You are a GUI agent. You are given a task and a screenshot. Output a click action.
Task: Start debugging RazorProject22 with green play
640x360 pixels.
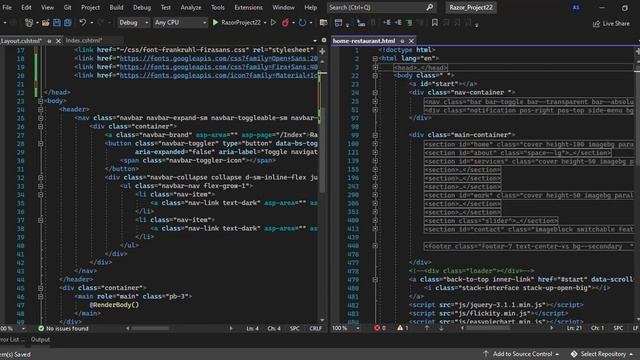(216, 23)
